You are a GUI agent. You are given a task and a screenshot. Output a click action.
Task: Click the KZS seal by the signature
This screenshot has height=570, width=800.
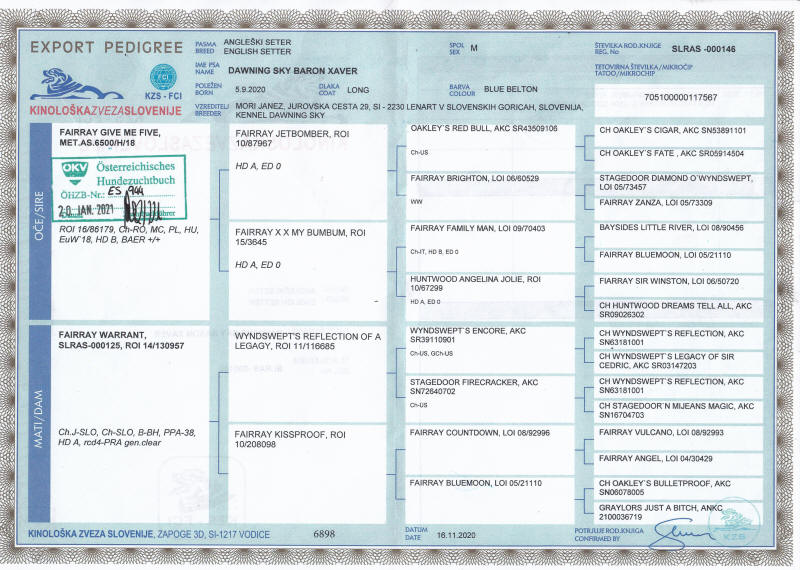click(x=735, y=524)
